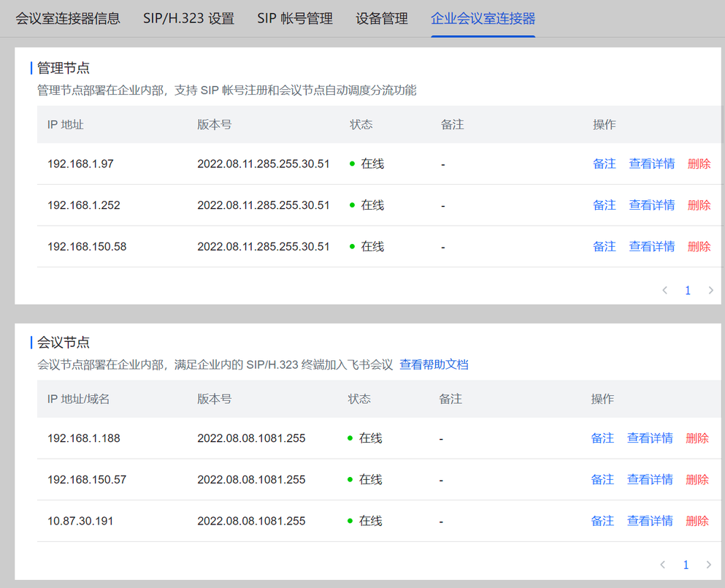View details of node 192.168.1.252
Image resolution: width=725 pixels, height=588 pixels.
point(652,205)
